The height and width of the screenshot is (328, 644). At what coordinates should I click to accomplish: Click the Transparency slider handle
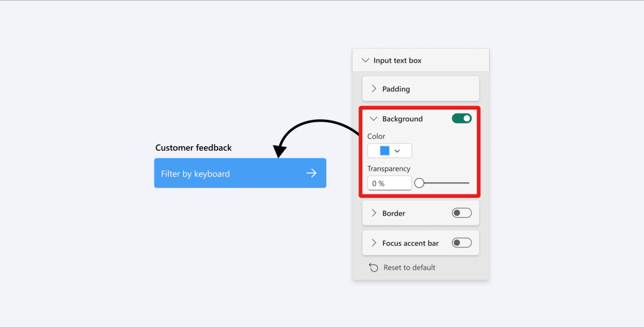(x=419, y=182)
